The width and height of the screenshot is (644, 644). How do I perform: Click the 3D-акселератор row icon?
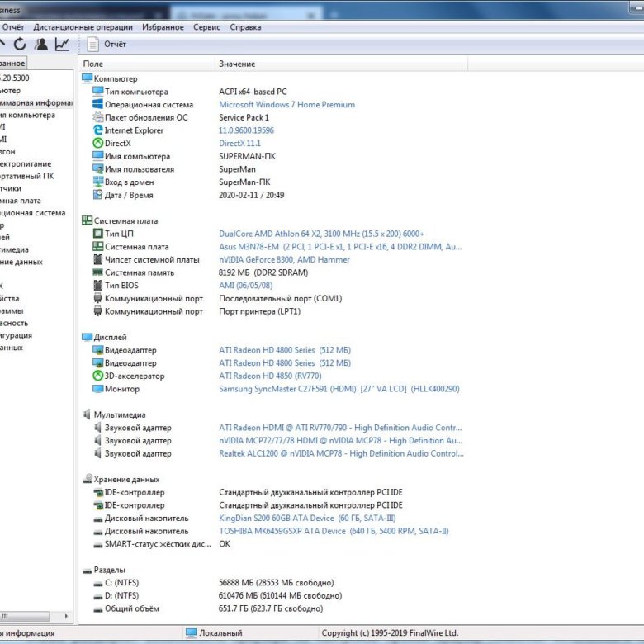tap(97, 376)
